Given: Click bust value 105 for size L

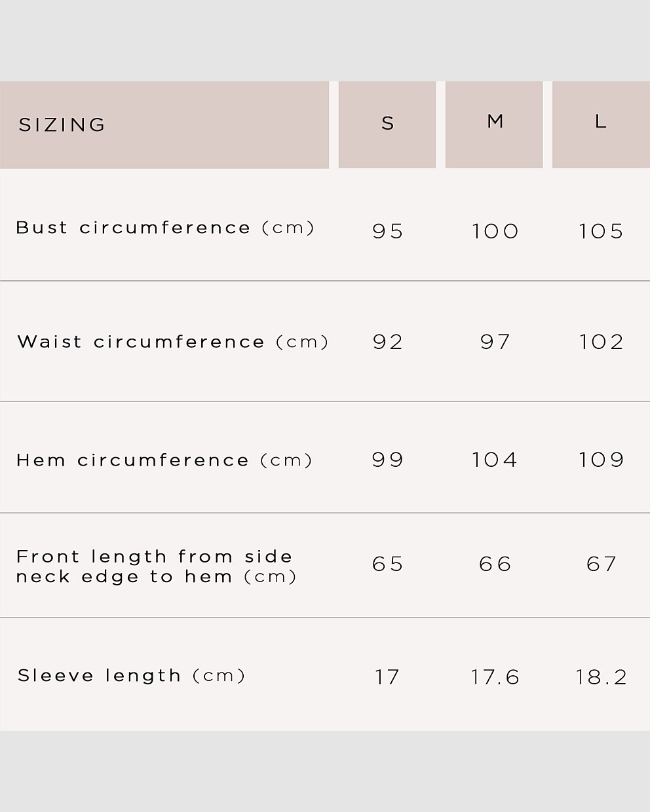Looking at the screenshot, I should click(x=601, y=231).
